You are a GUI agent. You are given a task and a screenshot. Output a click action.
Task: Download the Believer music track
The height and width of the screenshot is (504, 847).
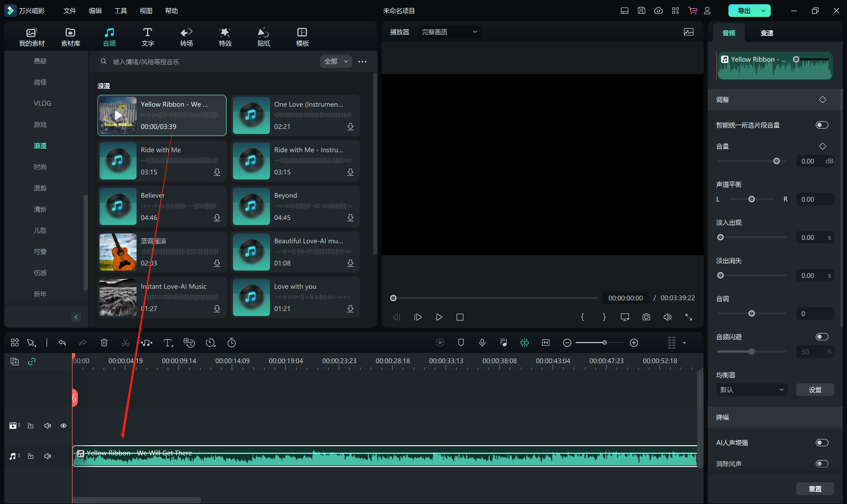pyautogui.click(x=217, y=217)
